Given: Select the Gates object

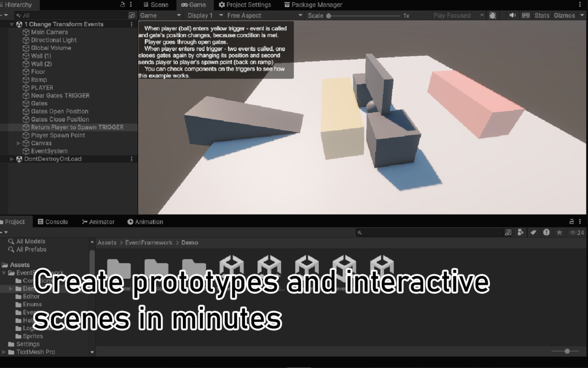Looking at the screenshot, I should pos(39,103).
